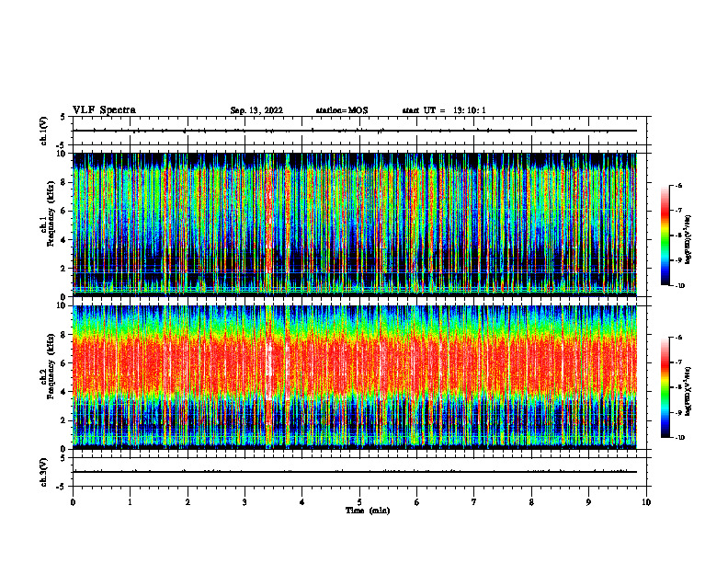
Task: Click the "VLF Spectra" plot title
Action: click(104, 110)
